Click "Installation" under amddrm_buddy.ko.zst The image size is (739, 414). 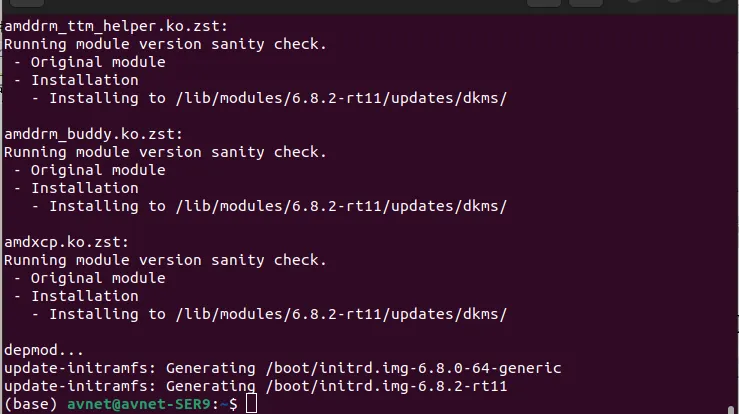point(84,188)
